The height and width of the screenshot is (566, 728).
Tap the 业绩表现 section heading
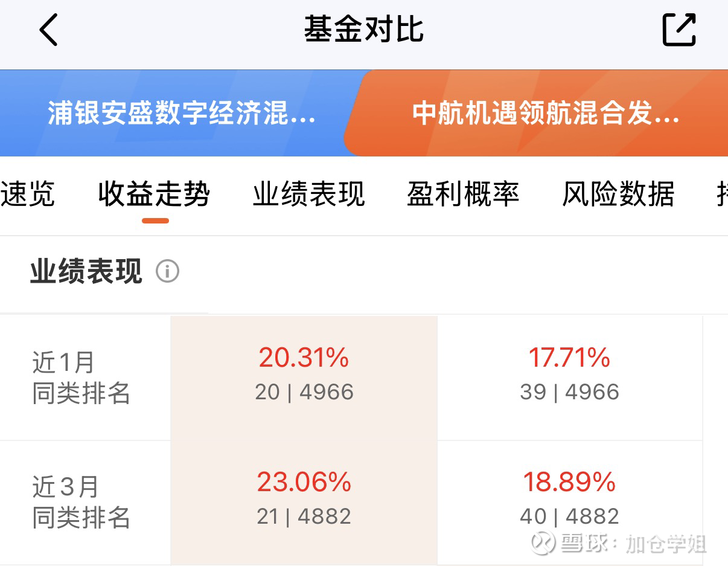86,271
